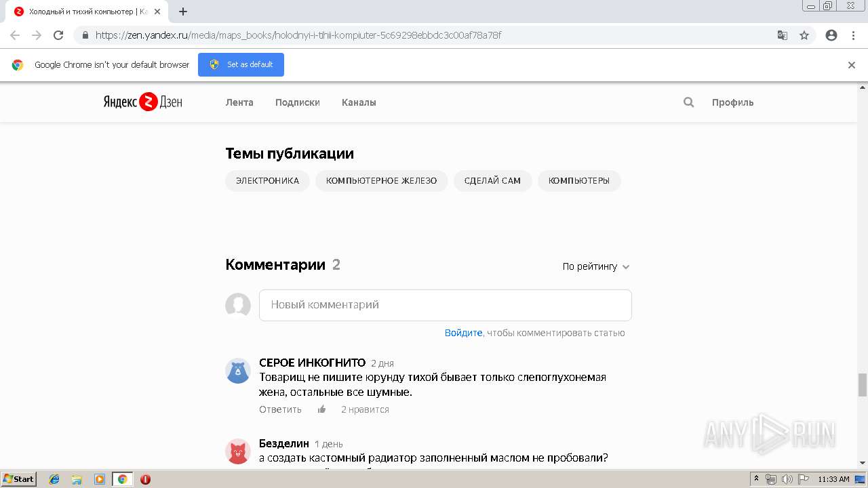The image size is (868, 488).
Task: Open the Windows Start menu
Action: (x=18, y=479)
